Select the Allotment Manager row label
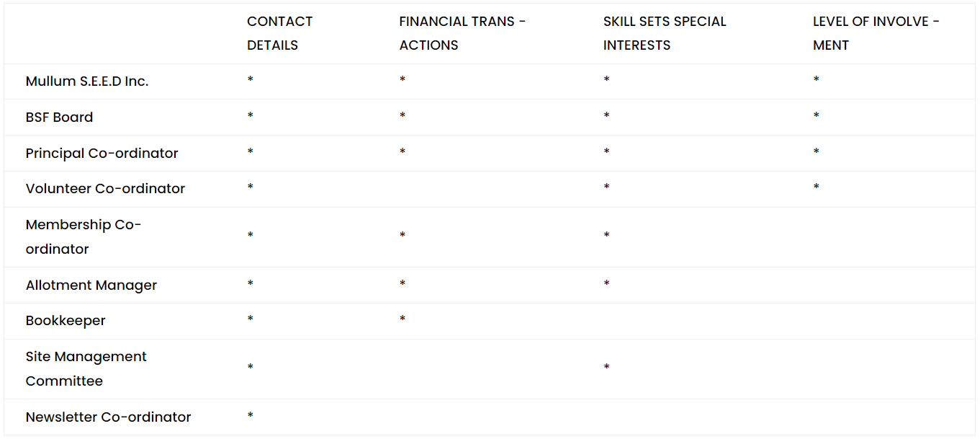This screenshot has width=980, height=439. (x=91, y=285)
